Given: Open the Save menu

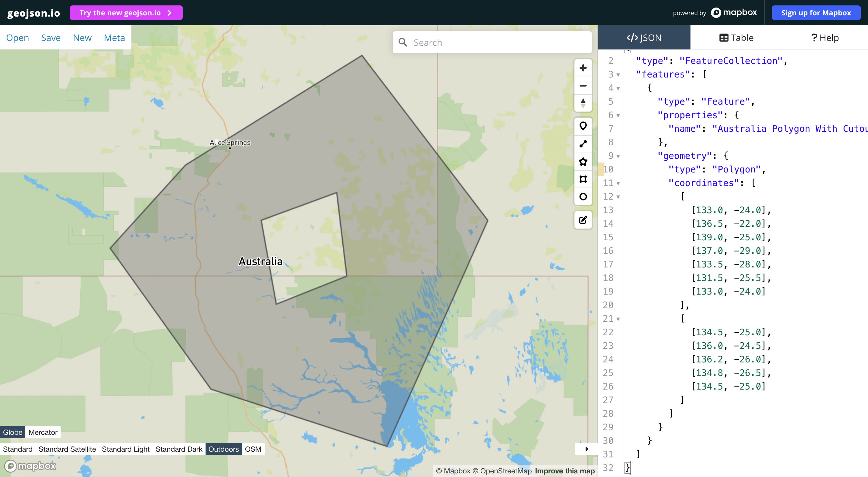Looking at the screenshot, I should click(51, 38).
